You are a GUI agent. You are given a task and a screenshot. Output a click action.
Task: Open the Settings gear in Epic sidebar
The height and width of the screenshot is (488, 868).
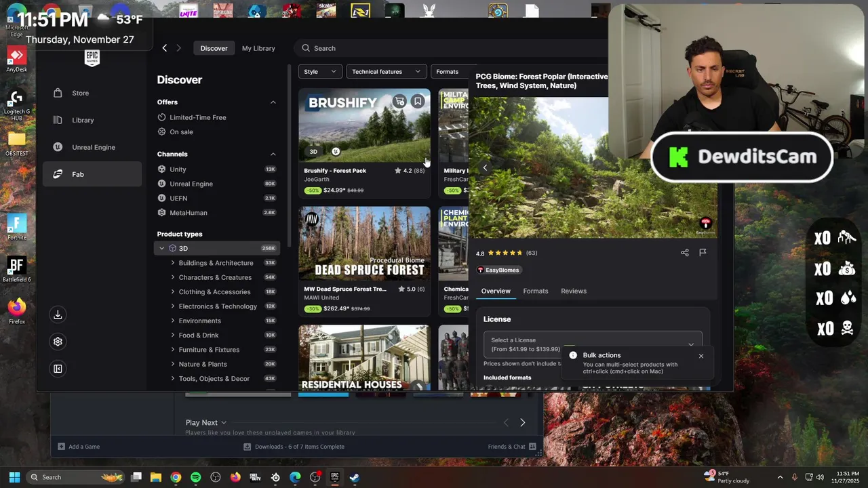[58, 342]
